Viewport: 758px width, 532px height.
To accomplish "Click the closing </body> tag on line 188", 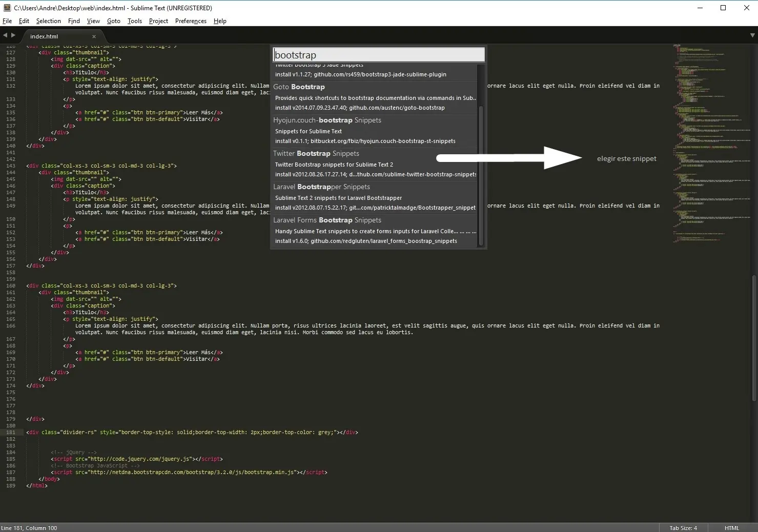I will pyautogui.click(x=49, y=479).
